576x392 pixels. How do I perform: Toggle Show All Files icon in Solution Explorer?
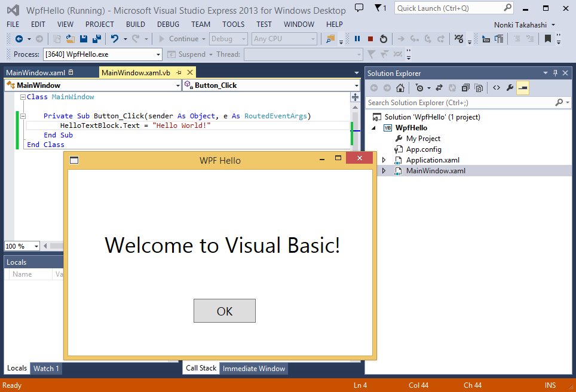click(x=479, y=88)
